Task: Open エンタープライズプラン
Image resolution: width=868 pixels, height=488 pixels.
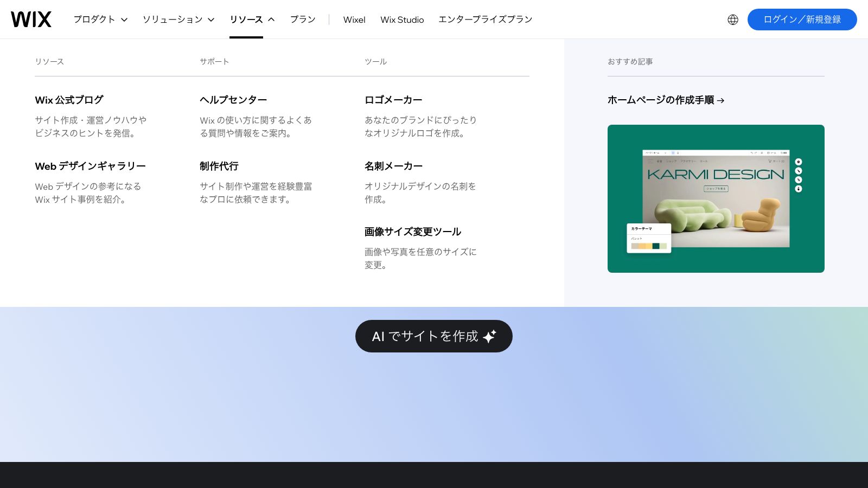Action: (486, 20)
